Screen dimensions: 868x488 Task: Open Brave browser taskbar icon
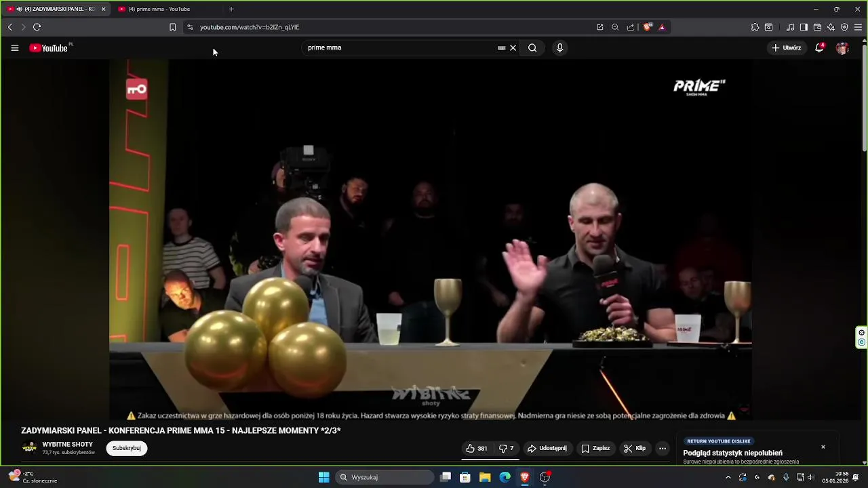525,477
